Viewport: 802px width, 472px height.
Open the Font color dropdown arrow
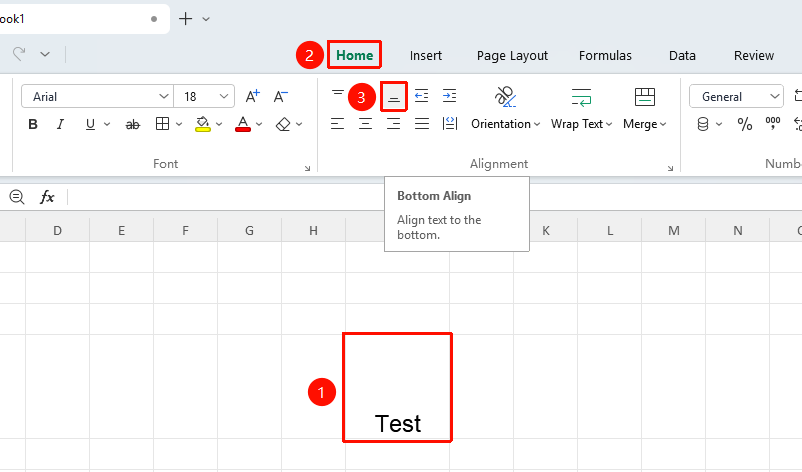pos(259,124)
